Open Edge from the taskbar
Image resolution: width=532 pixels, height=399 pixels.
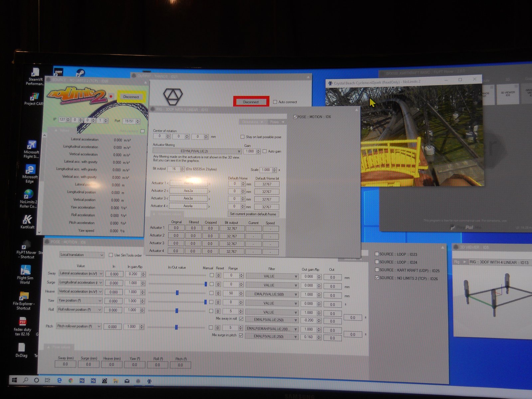60,380
